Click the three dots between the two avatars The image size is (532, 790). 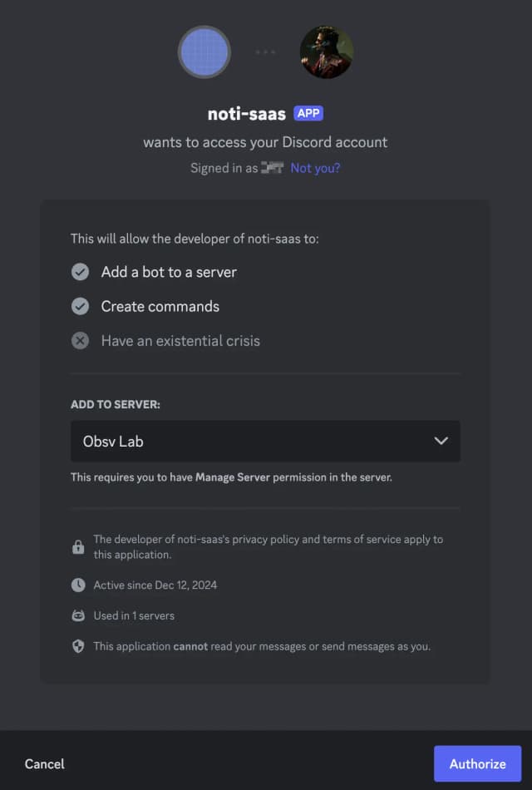[265, 52]
